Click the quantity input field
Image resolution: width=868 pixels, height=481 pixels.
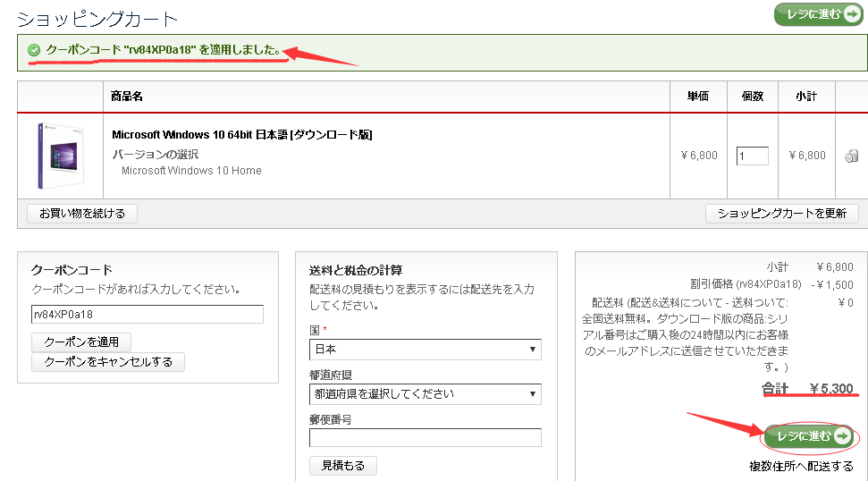[x=753, y=156]
